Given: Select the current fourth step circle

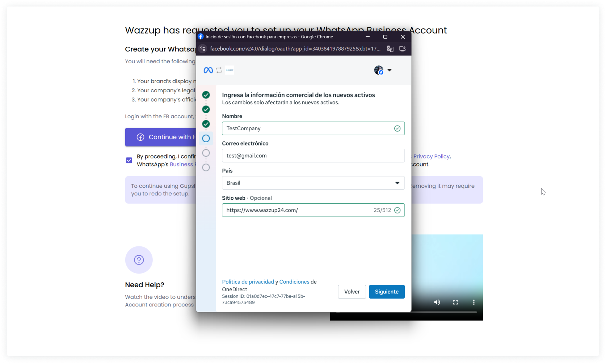Looking at the screenshot, I should [206, 138].
